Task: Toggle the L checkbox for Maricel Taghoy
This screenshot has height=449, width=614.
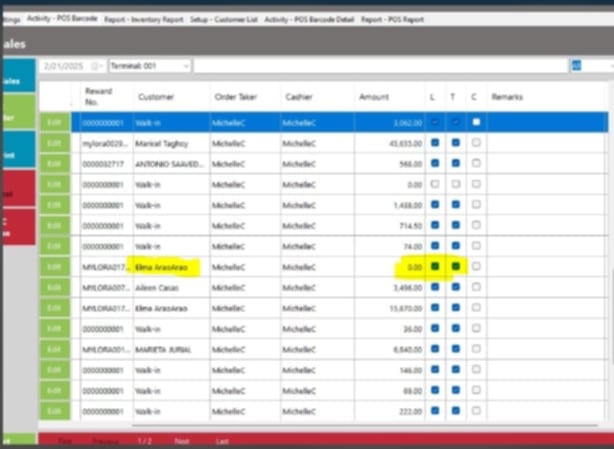Action: point(434,143)
